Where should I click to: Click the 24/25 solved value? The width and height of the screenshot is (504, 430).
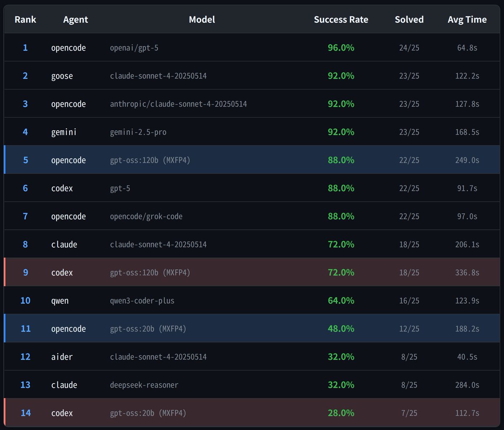coord(409,48)
